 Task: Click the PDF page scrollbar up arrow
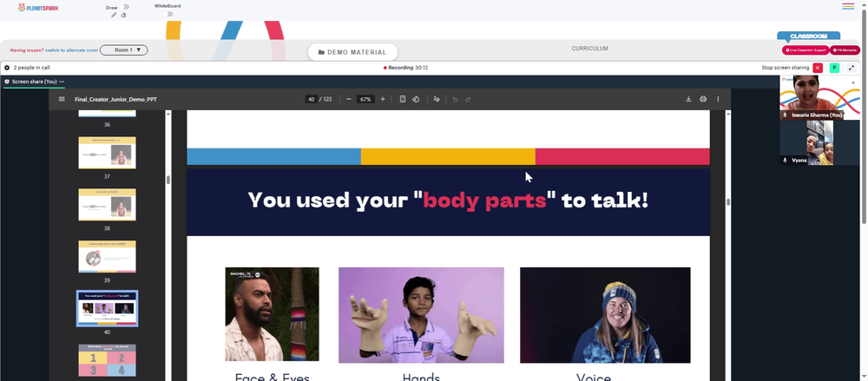coord(728,114)
